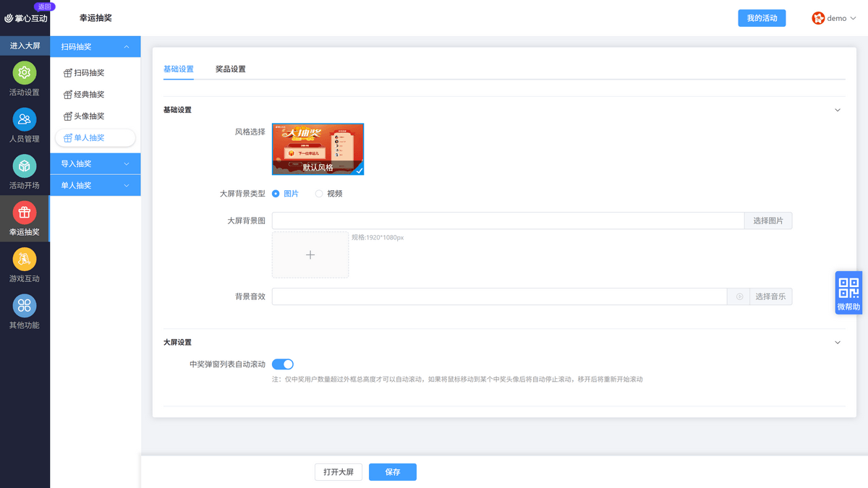Collapse the 大屏设置 section chevron
Viewport: 868px width, 488px height.
click(838, 342)
